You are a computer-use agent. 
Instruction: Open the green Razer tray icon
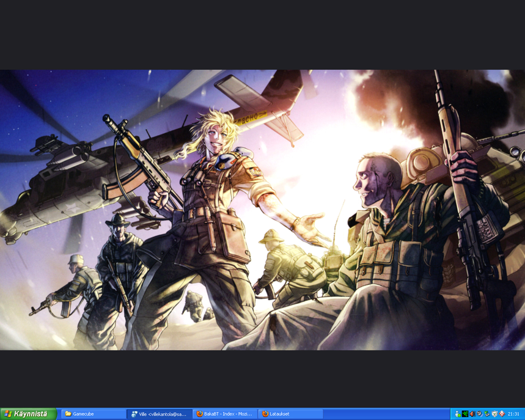click(464, 414)
